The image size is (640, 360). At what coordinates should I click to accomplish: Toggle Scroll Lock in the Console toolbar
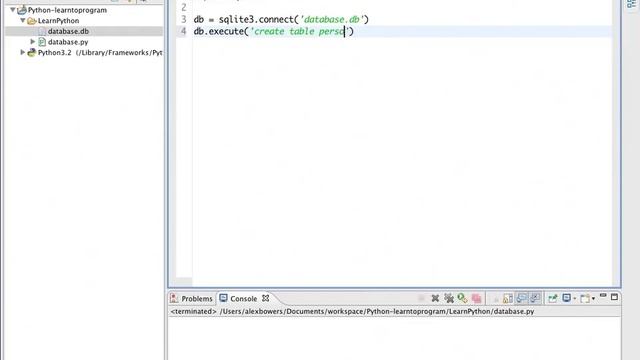coord(508,299)
